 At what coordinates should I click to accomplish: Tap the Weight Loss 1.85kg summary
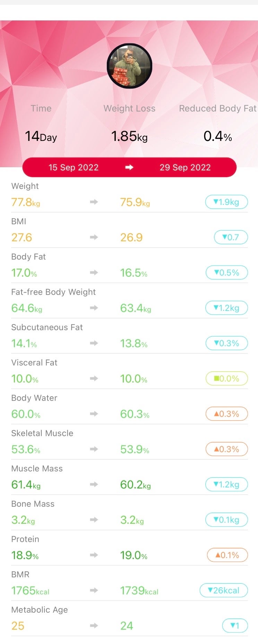coord(129,136)
